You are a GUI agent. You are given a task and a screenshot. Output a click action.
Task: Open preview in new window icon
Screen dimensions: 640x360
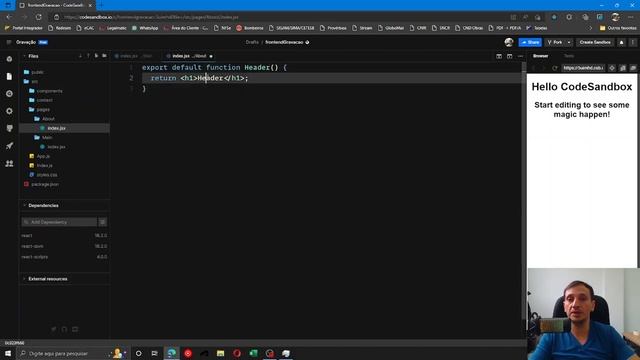point(633,68)
